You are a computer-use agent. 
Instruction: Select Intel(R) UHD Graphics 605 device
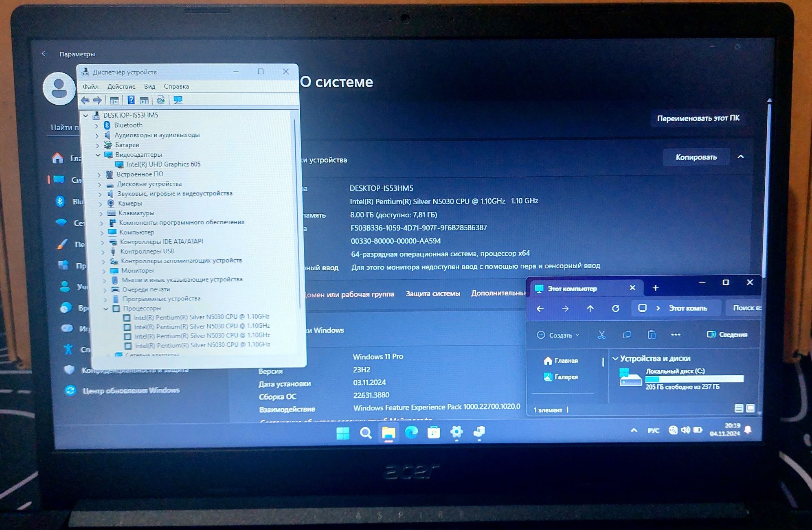coord(163,164)
